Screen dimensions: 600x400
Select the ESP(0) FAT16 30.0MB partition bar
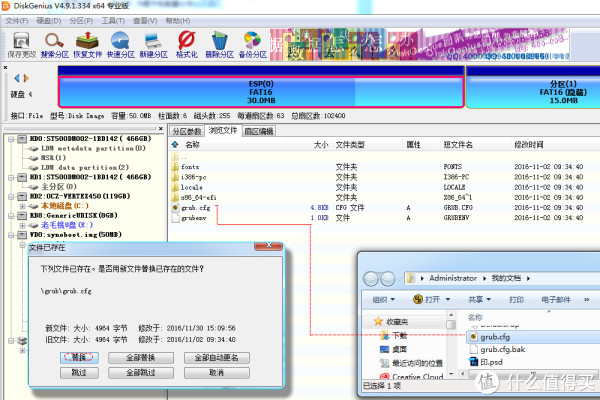pos(261,92)
